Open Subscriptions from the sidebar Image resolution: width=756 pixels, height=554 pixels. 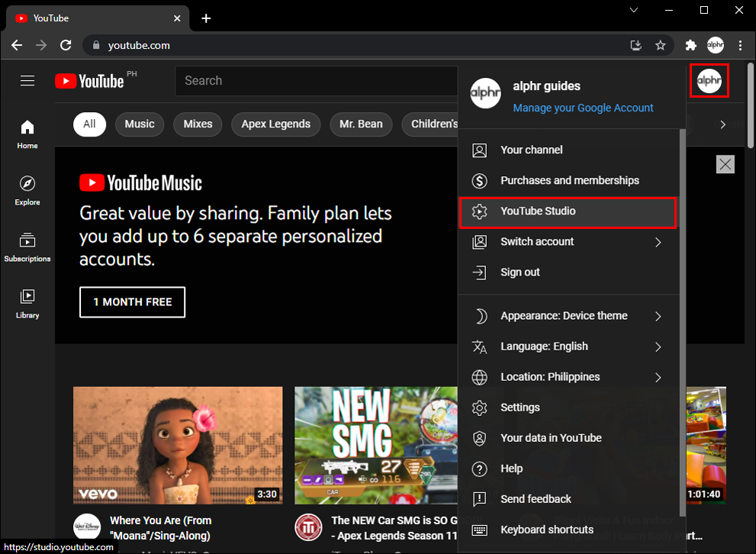point(27,247)
